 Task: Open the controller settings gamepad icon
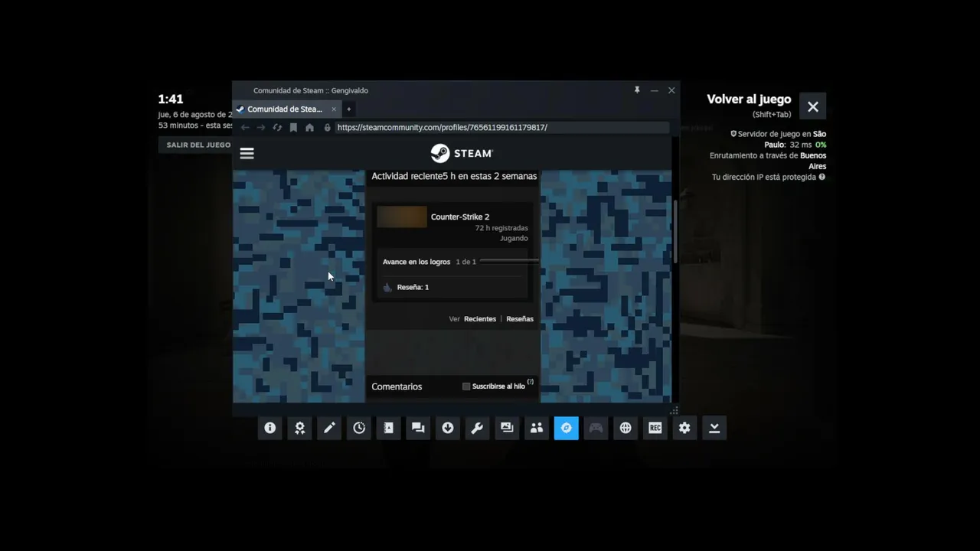[x=596, y=428]
